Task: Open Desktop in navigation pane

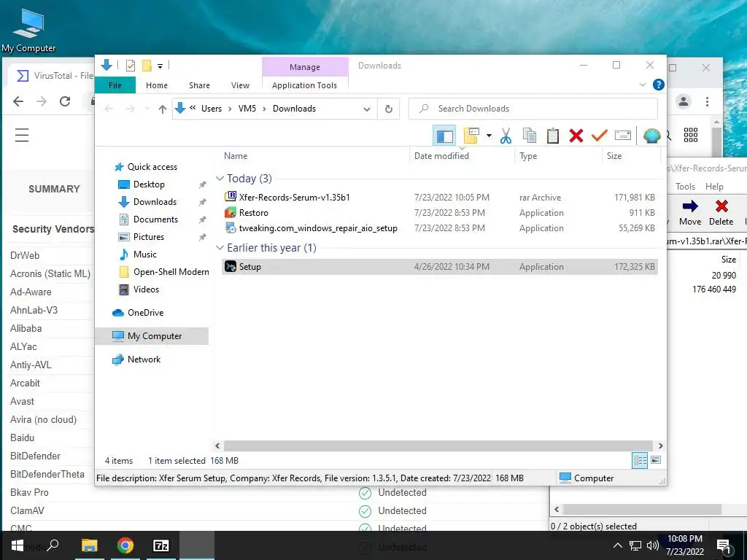Action: 149,184
